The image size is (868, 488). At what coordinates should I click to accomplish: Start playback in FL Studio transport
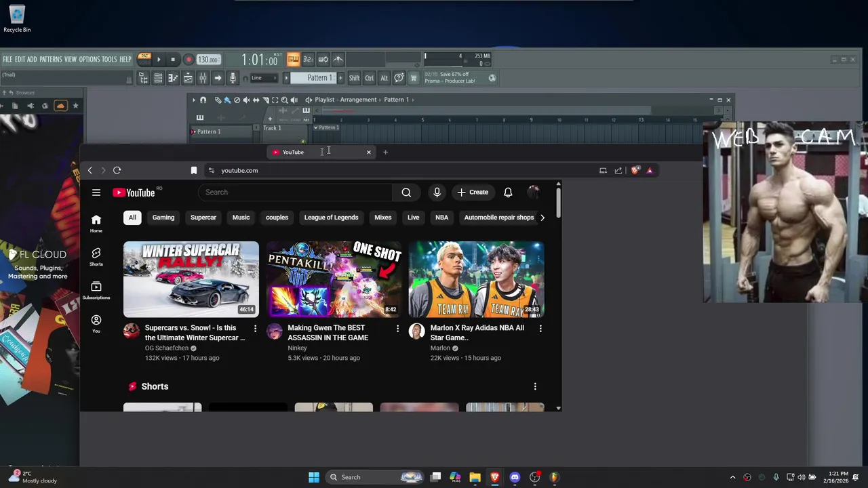pyautogui.click(x=159, y=60)
